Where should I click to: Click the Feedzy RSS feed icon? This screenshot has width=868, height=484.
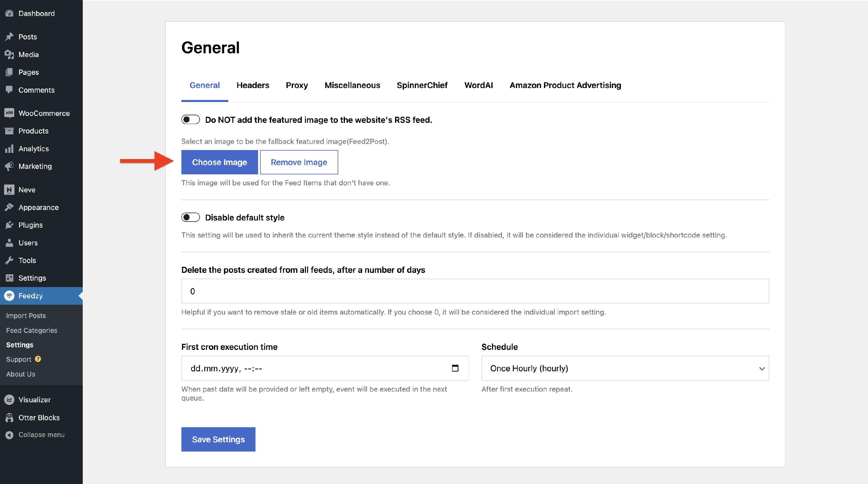click(x=9, y=296)
